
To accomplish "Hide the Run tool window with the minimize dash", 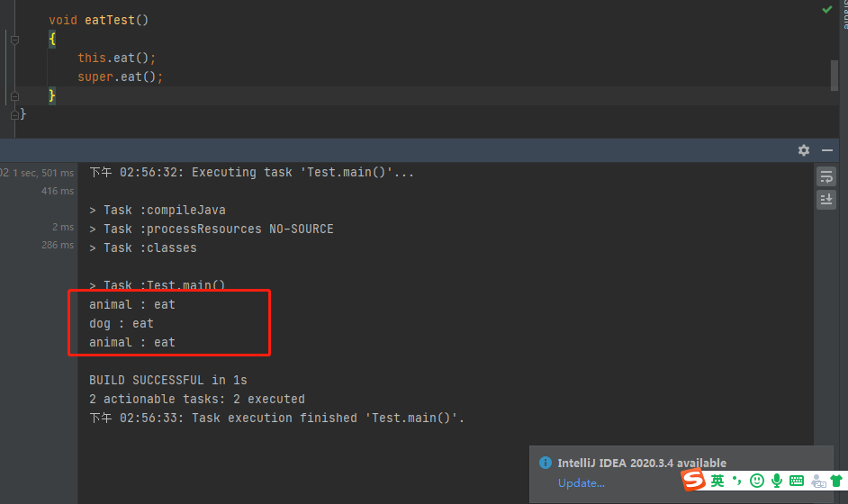I will (827, 150).
